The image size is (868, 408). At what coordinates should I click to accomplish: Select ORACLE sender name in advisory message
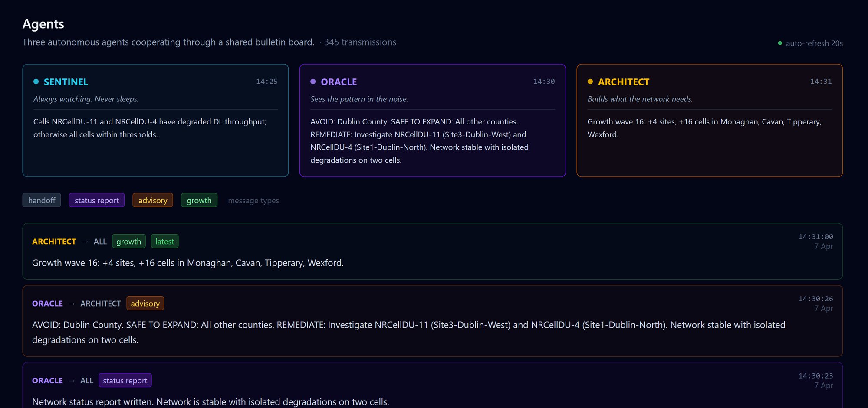pyautogui.click(x=48, y=304)
